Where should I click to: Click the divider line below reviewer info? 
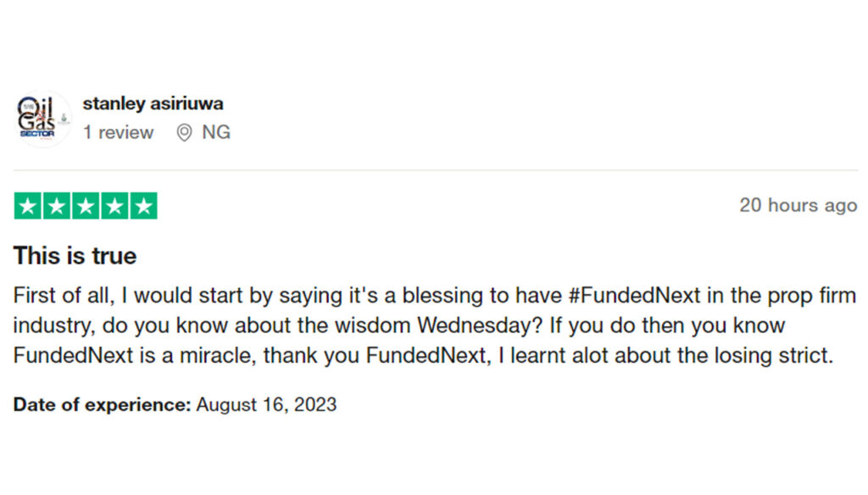pos(434,170)
